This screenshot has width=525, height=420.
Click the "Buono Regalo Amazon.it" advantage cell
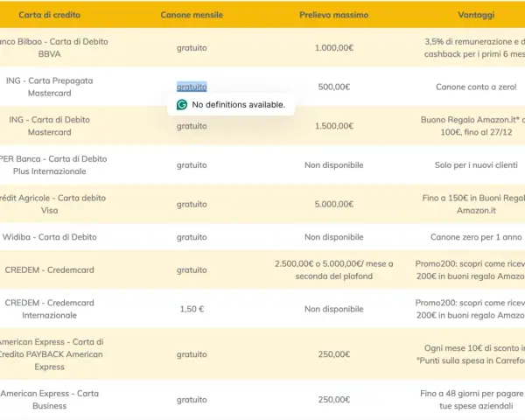pos(472,126)
